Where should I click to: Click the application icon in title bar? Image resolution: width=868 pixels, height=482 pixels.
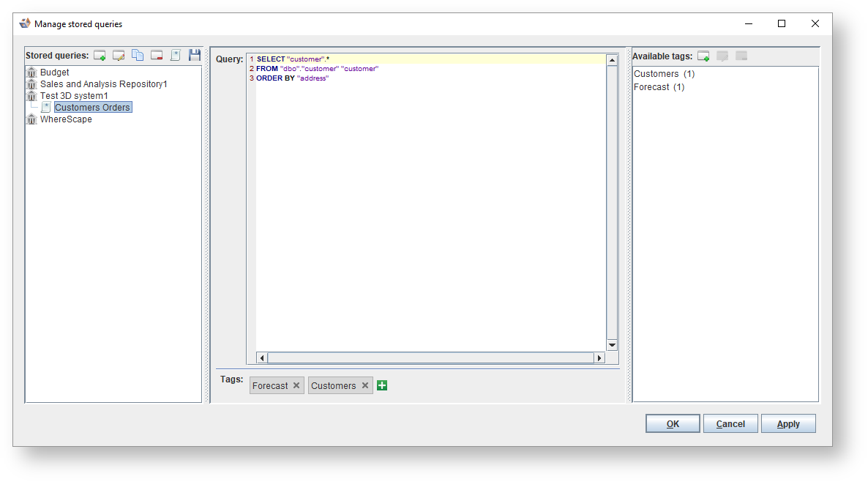click(x=25, y=23)
